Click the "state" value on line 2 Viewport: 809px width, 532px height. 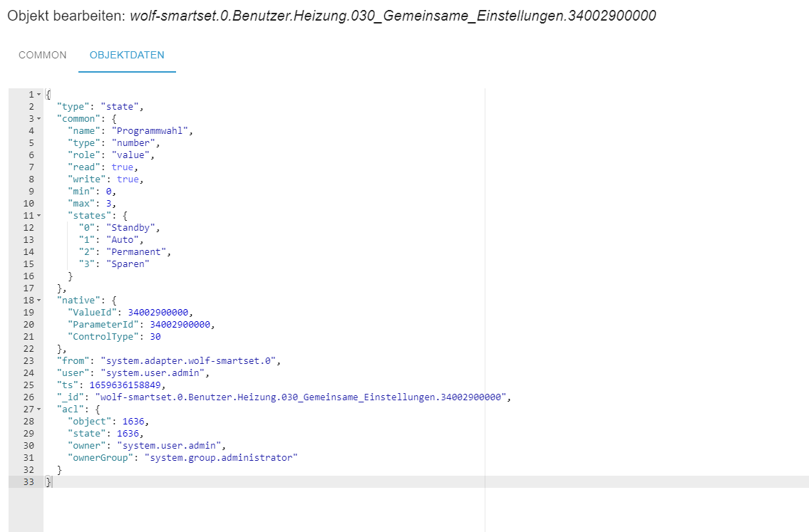point(120,107)
